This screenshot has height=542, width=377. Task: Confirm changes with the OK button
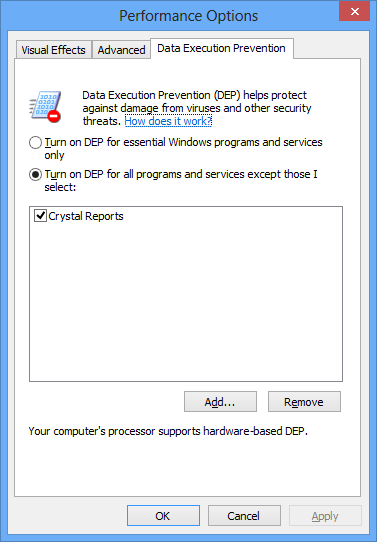[163, 516]
